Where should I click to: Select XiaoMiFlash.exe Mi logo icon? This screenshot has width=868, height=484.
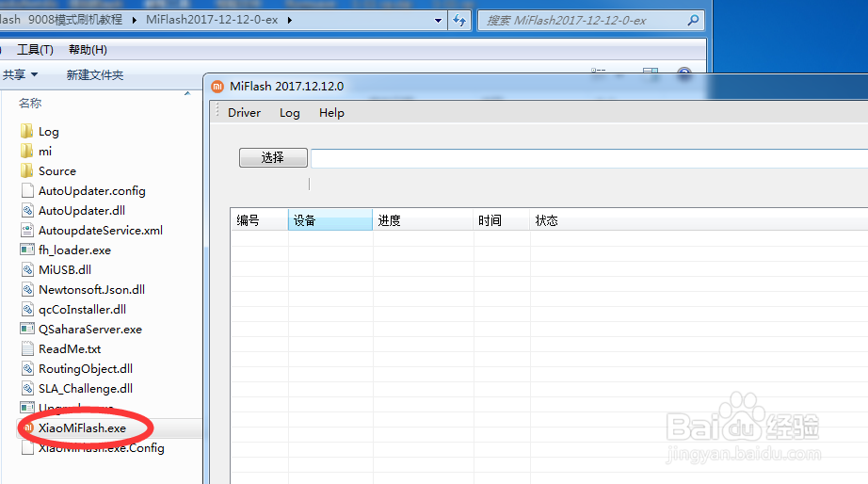[x=28, y=428]
